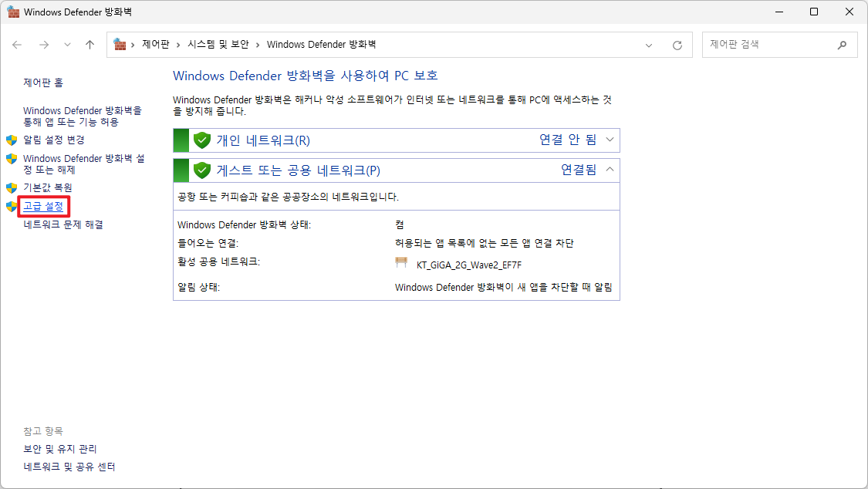Click the firewall icon in the title bar
Image resolution: width=868 pixels, height=489 pixels.
click(13, 12)
